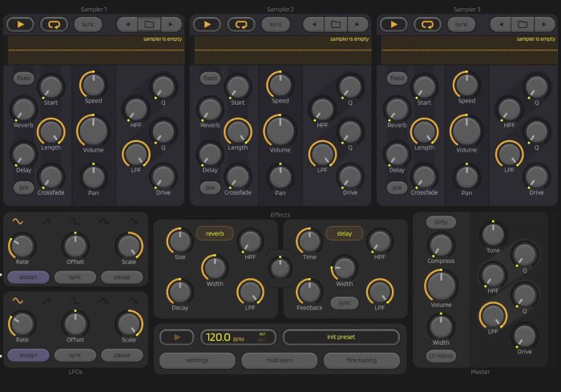Image resolution: width=561 pixels, height=392 pixels.
Task: Open the fine tuning panel
Action: click(x=361, y=360)
